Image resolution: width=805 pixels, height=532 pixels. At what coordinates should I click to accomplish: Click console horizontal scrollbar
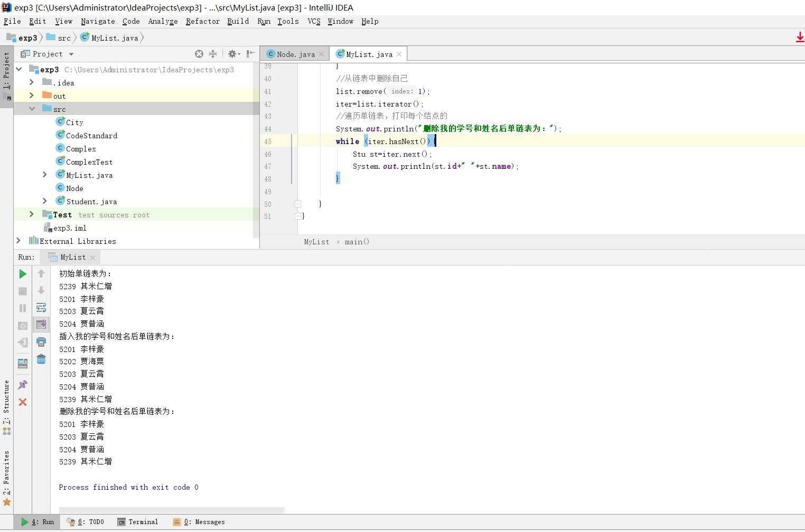click(x=172, y=510)
